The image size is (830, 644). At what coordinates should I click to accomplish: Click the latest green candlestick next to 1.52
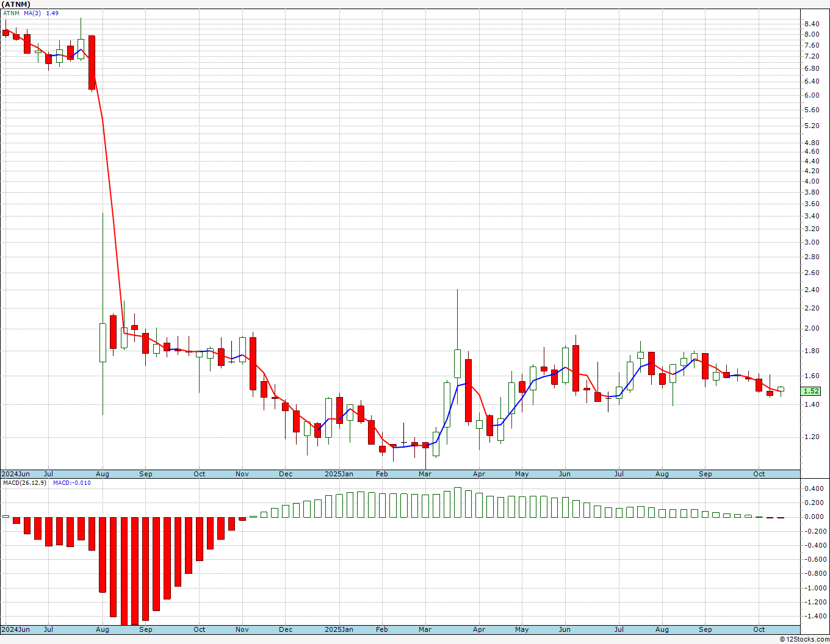[x=781, y=389]
